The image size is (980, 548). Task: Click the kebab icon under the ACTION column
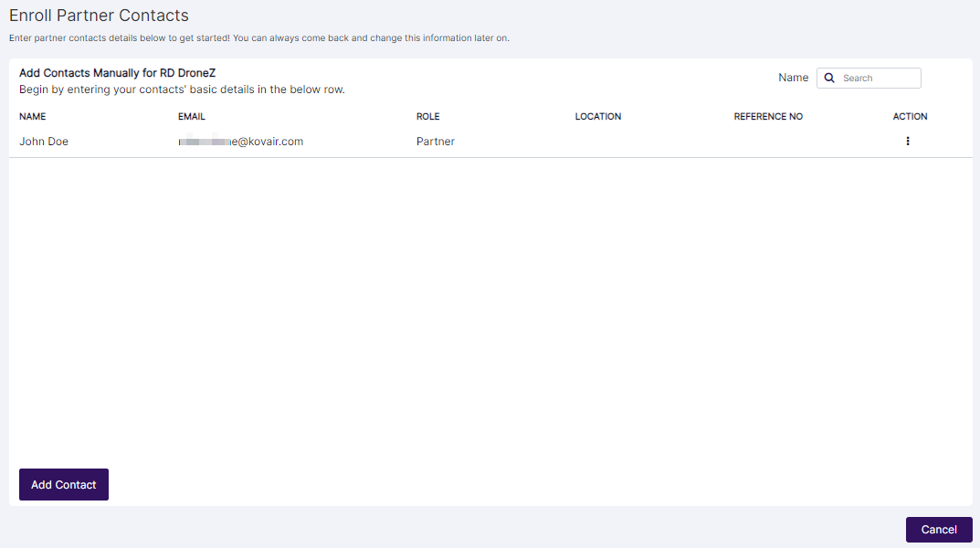pos(907,142)
